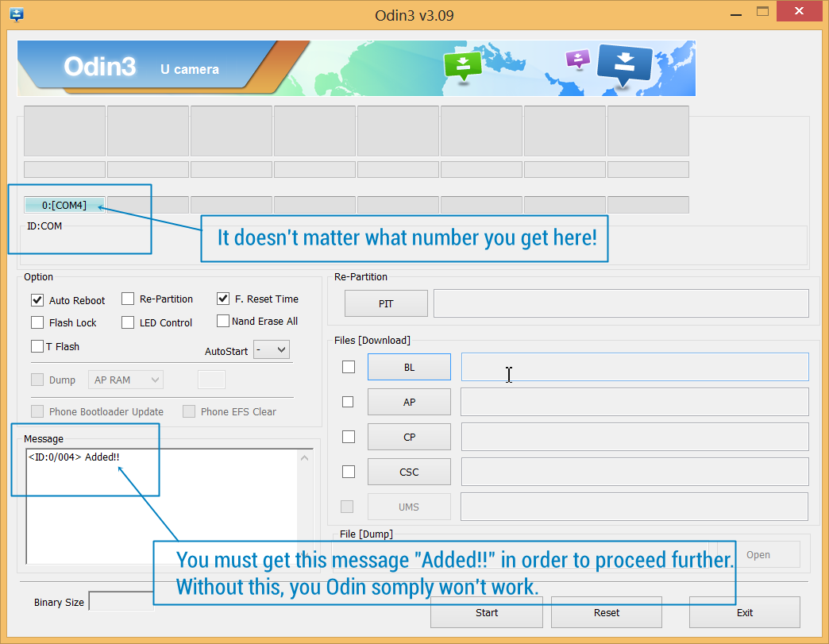Disable the Auto Reboot option
The width and height of the screenshot is (829, 644).
pos(37,300)
